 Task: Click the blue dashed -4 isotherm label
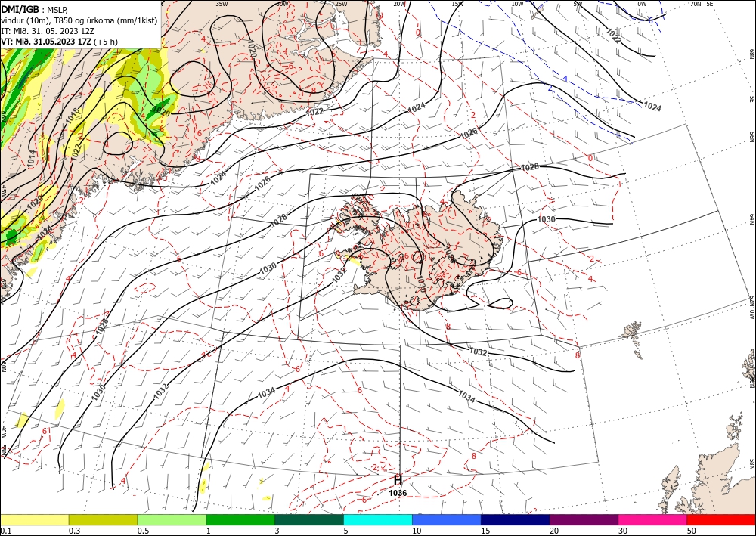click(565, 79)
